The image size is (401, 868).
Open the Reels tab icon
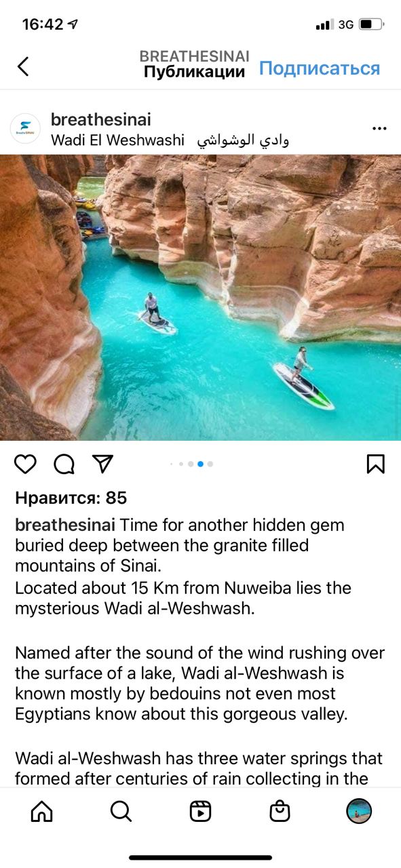200,811
